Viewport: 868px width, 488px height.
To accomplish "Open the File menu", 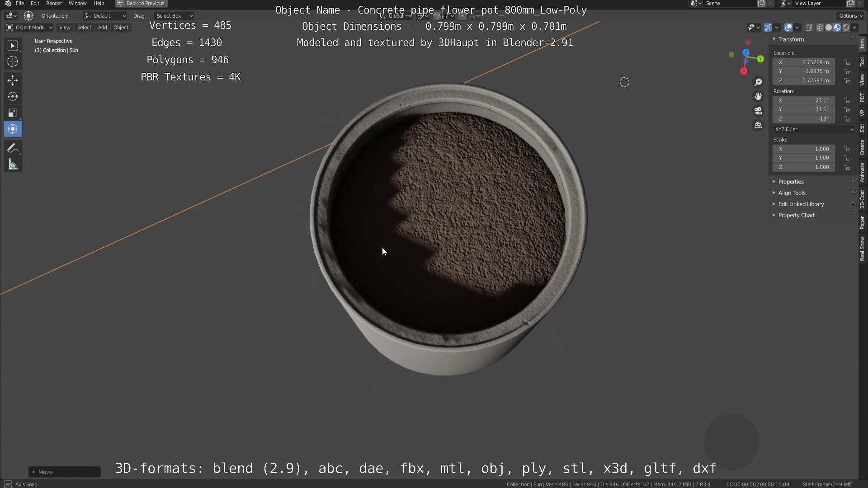I will click(x=20, y=3).
